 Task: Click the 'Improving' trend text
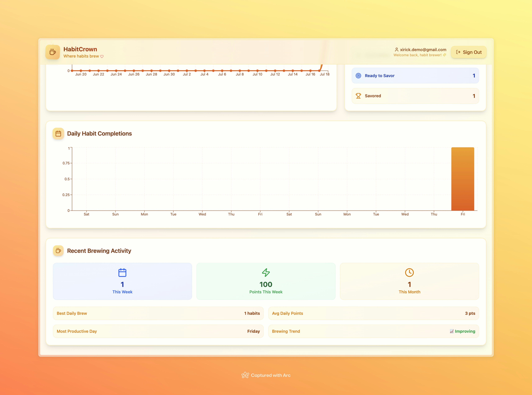click(465, 331)
